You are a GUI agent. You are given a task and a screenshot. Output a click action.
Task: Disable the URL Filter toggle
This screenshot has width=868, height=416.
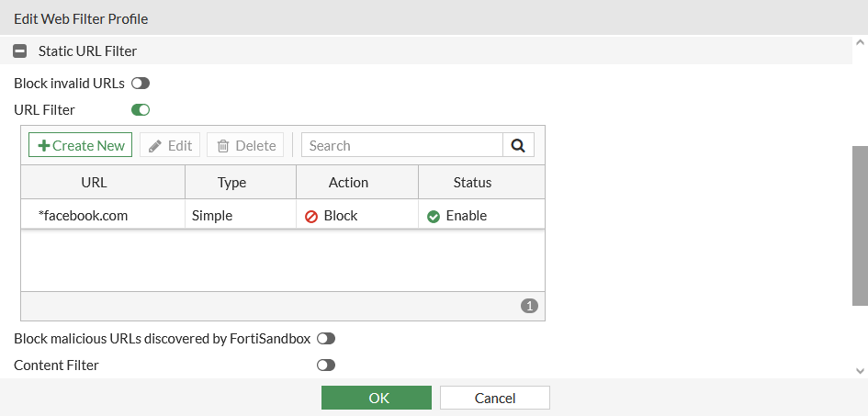(x=141, y=110)
